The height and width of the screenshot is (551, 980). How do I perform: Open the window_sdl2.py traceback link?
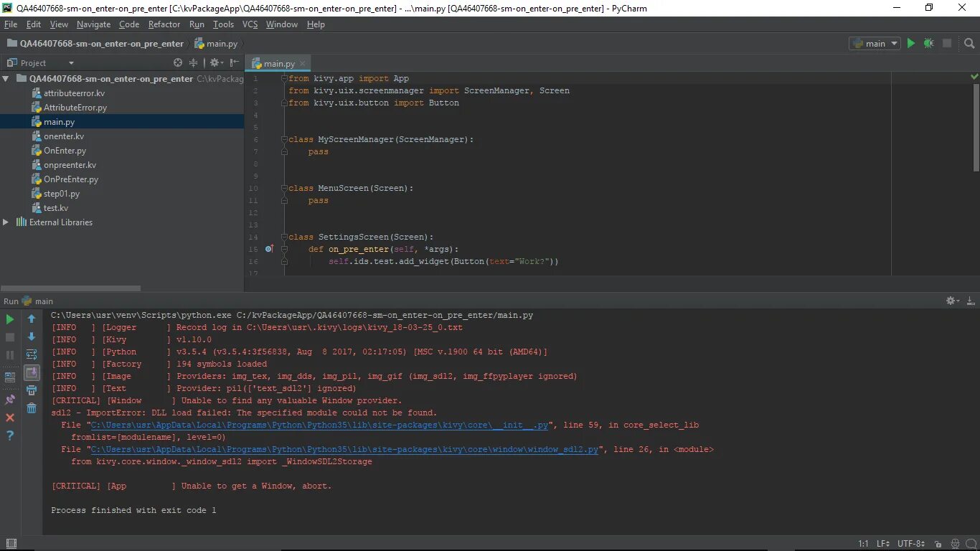[344, 450]
